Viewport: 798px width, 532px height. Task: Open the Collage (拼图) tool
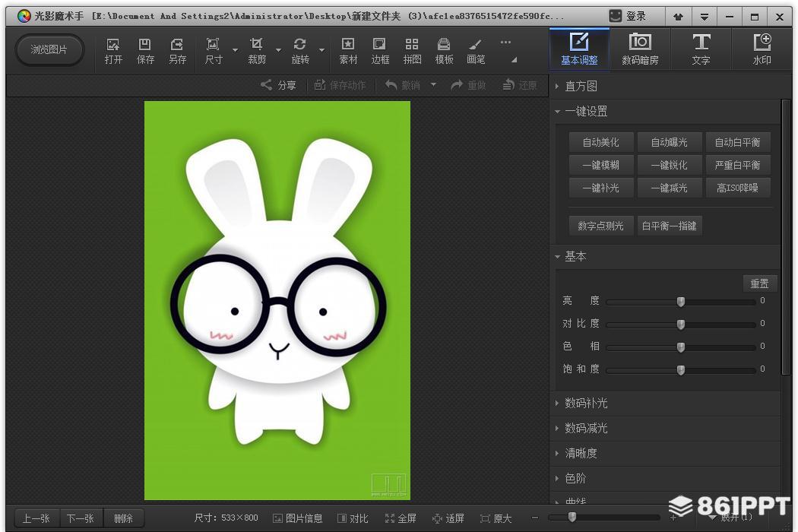click(x=412, y=51)
